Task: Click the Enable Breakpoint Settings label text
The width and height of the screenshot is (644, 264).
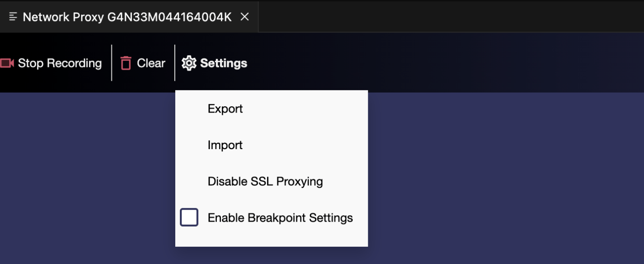Action: tap(280, 218)
